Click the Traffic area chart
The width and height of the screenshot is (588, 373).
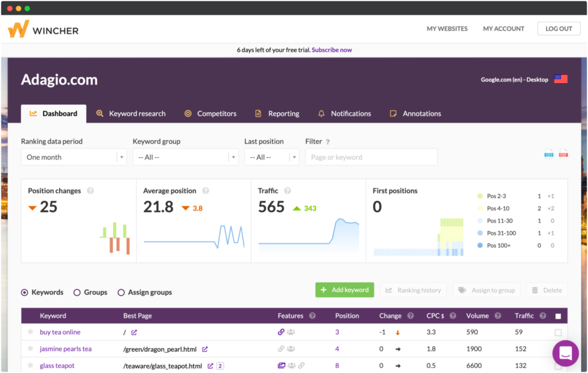point(308,236)
